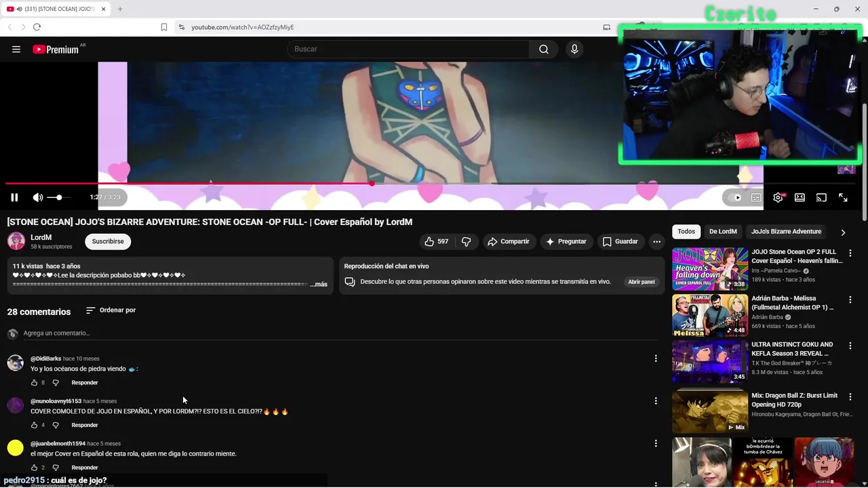The height and width of the screenshot is (488, 868).
Task: Open the LordM channel name link
Action: coord(41,237)
